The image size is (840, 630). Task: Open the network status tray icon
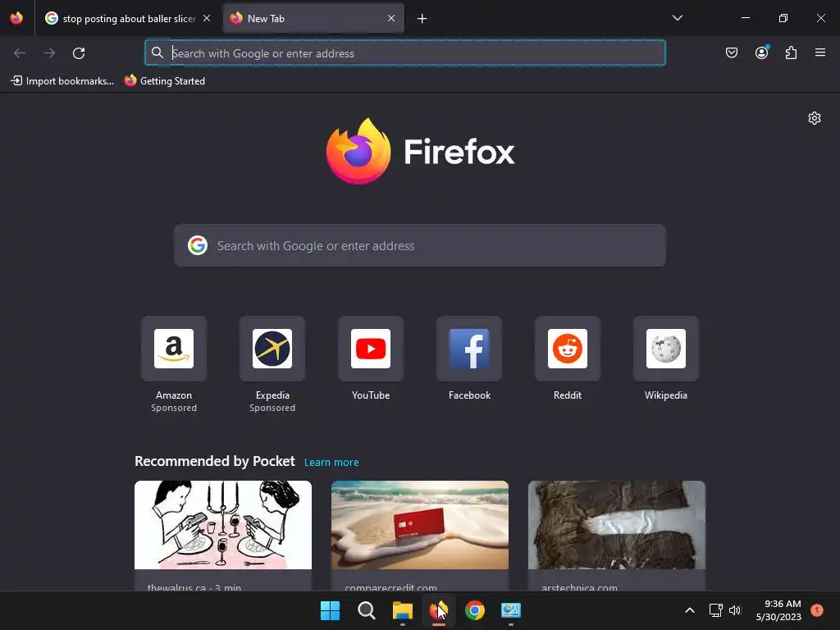[715, 610]
